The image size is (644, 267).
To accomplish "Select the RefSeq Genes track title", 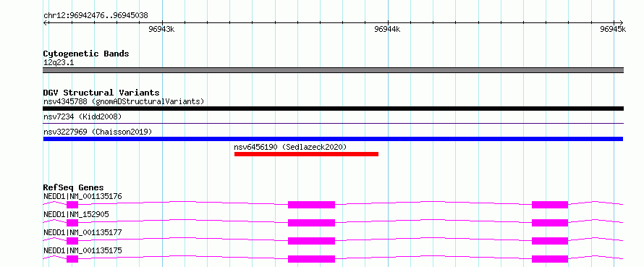I will click(74, 188).
